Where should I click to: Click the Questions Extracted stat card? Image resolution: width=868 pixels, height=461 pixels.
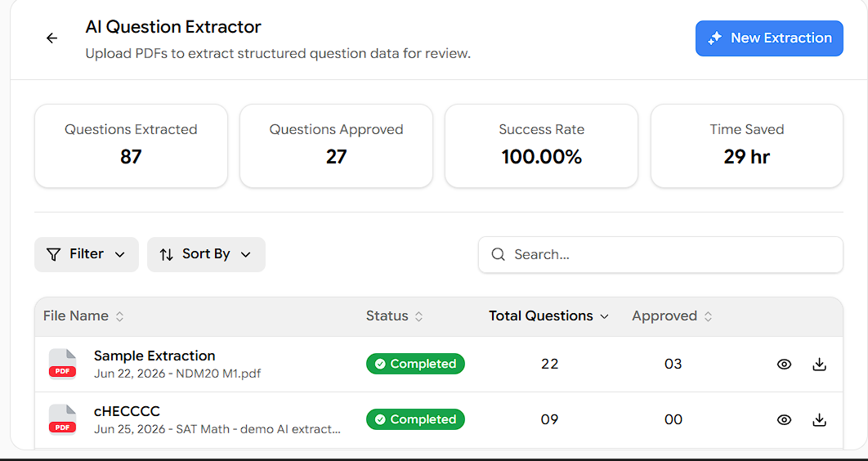tap(132, 146)
